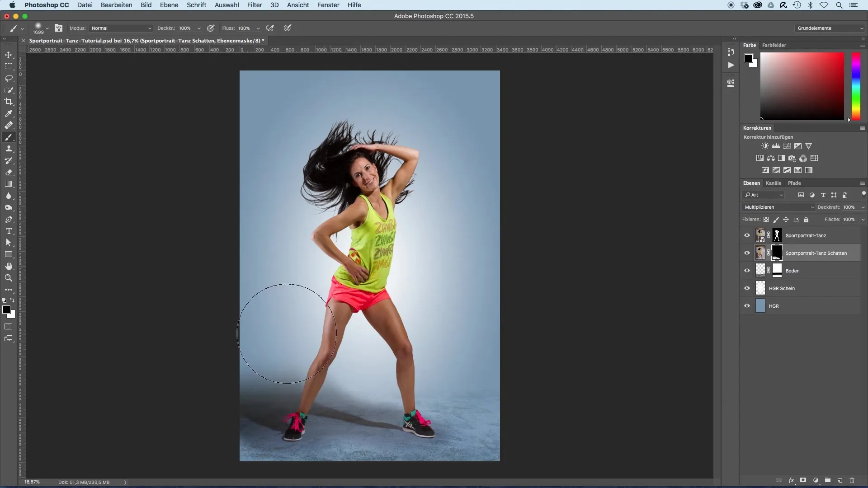The width and height of the screenshot is (868, 488).
Task: Switch to the Pfade tab
Action: (794, 183)
